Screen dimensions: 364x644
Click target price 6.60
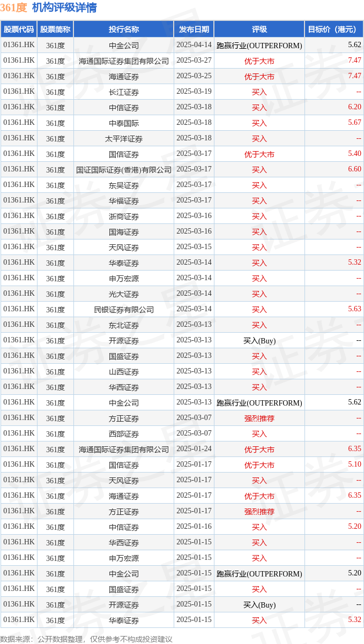click(x=354, y=169)
